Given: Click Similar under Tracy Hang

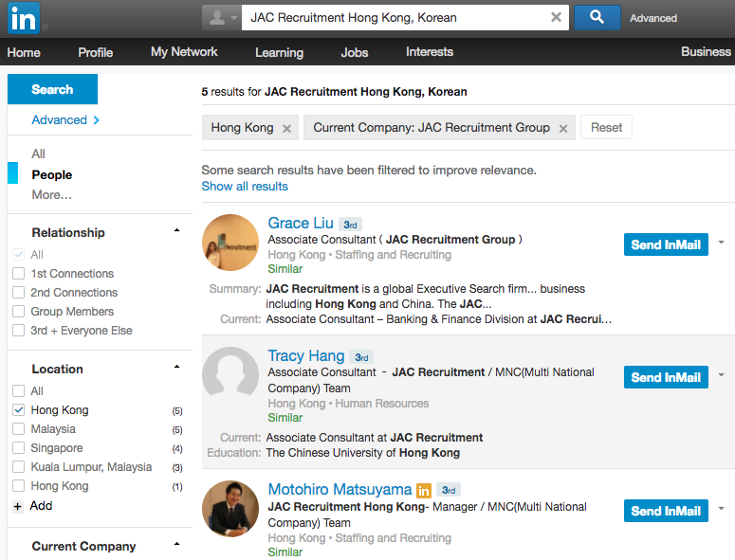Looking at the screenshot, I should [x=285, y=418].
